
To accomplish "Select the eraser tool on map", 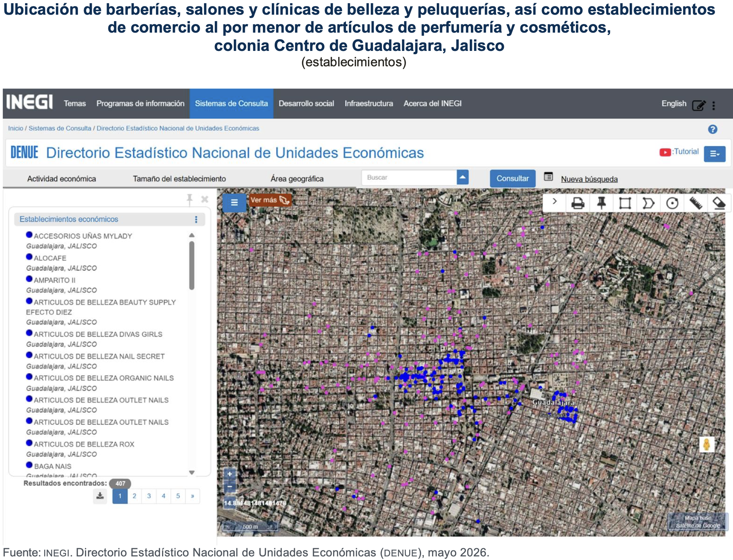I will pos(719,203).
